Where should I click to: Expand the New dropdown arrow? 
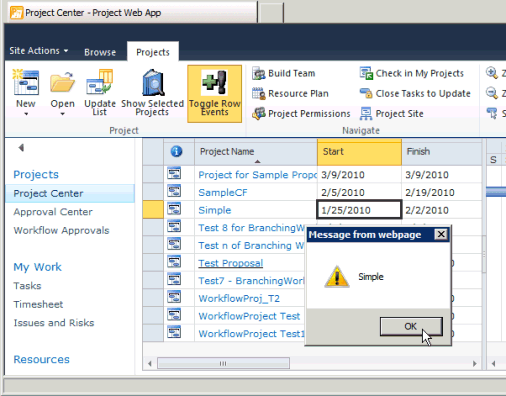[26, 114]
